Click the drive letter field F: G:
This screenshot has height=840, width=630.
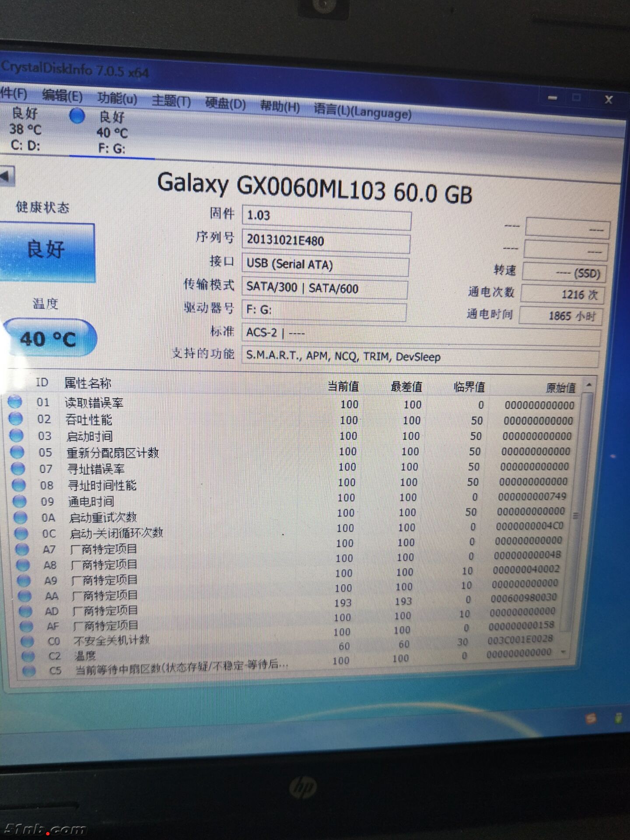324,311
